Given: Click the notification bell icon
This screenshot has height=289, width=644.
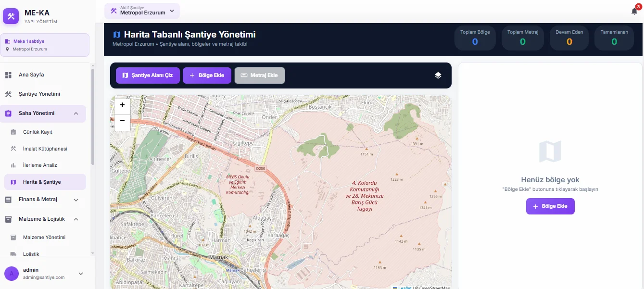Looking at the screenshot, I should tap(634, 12).
